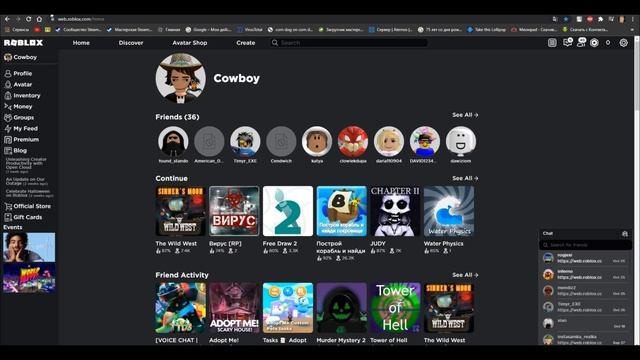
Task: Open the My Feed sidebar icon
Action: coord(8,129)
